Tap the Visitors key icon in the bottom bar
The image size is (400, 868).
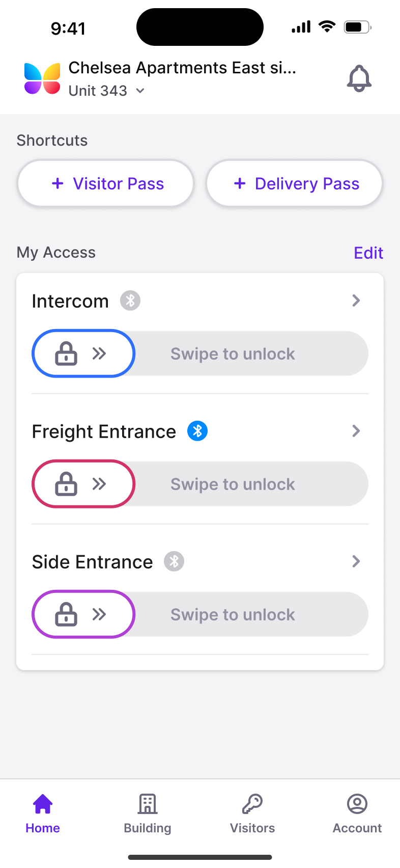tap(252, 804)
